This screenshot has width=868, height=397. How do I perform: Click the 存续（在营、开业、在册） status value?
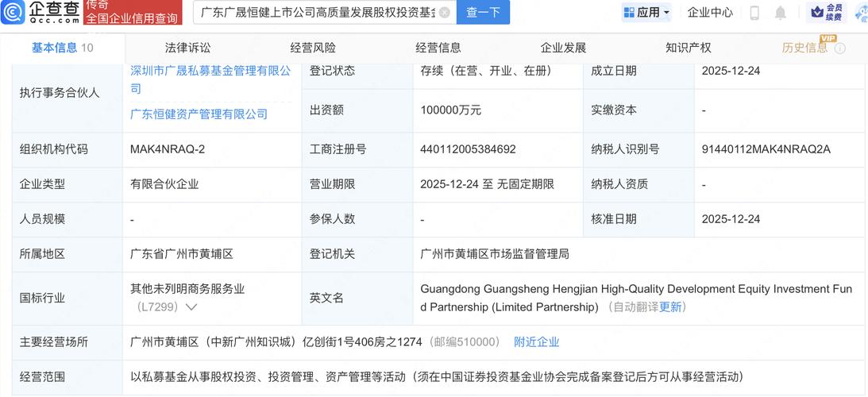click(x=486, y=71)
